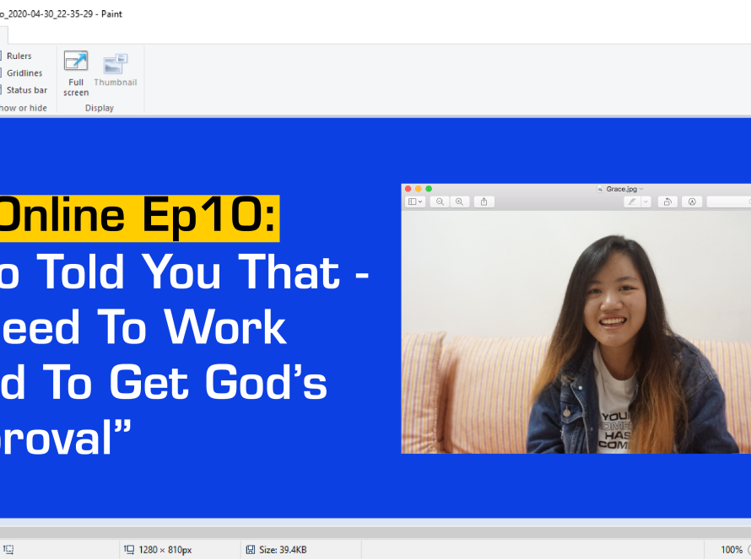Click the Preview search field
This screenshot has height=560, width=751.
[728, 202]
